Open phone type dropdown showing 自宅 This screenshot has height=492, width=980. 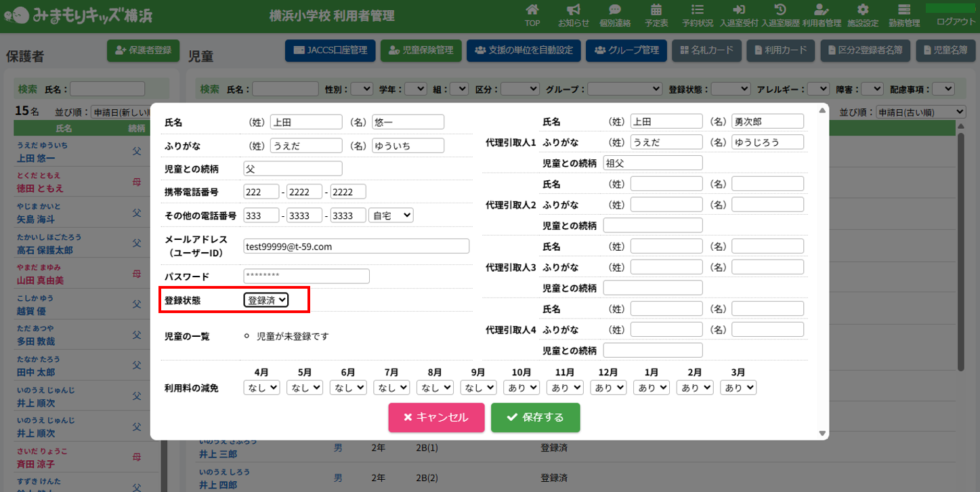pyautogui.click(x=391, y=216)
